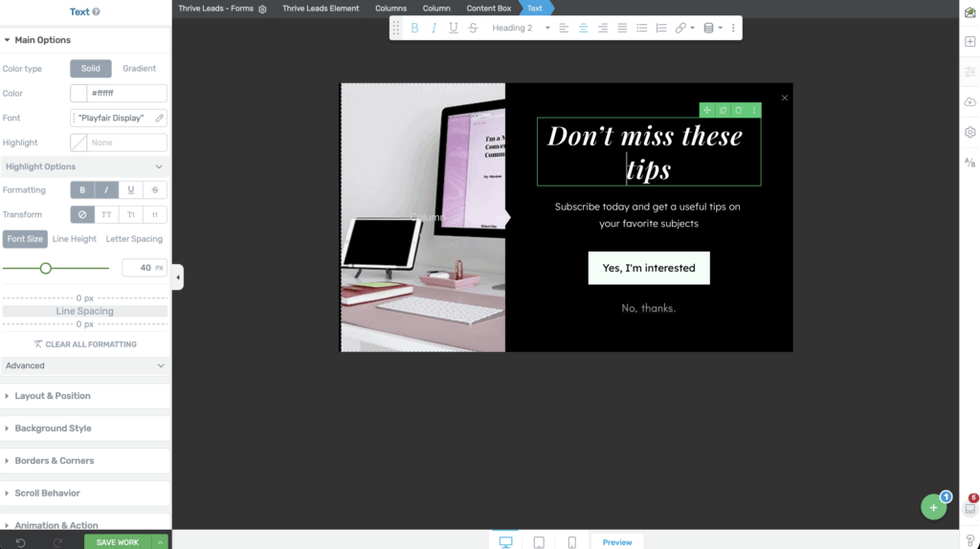Switch to the tablet preview icon
Image resolution: width=980 pixels, height=549 pixels.
[539, 542]
